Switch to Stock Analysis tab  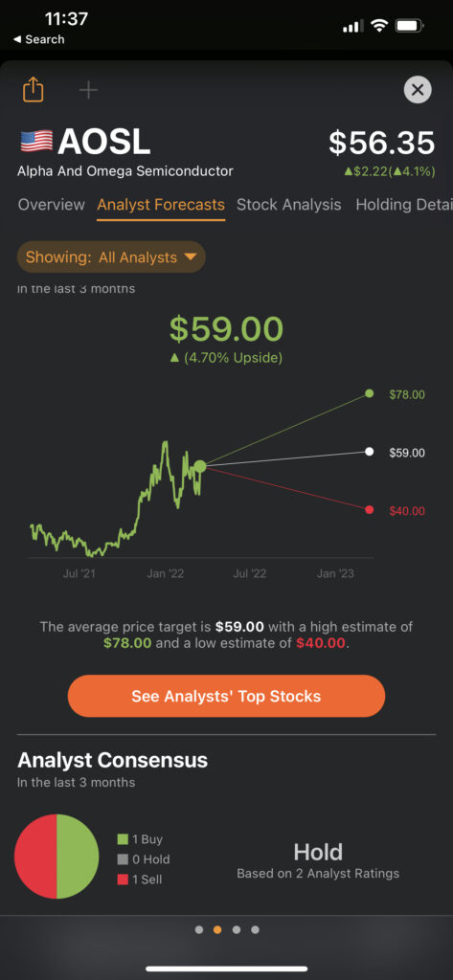pyautogui.click(x=289, y=205)
